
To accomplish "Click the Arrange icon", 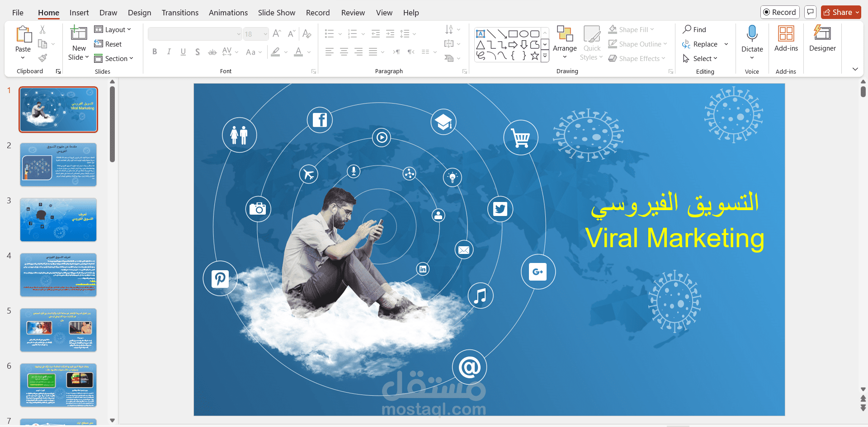I will tap(565, 34).
